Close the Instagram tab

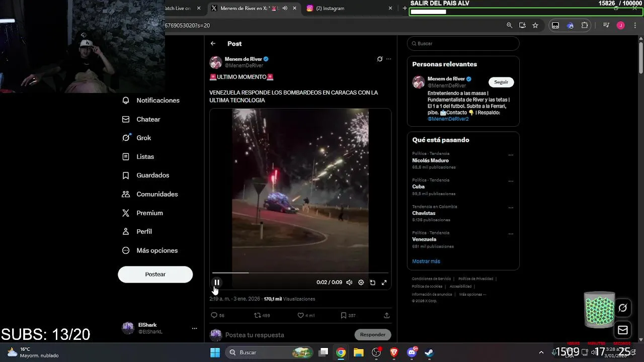(x=390, y=8)
